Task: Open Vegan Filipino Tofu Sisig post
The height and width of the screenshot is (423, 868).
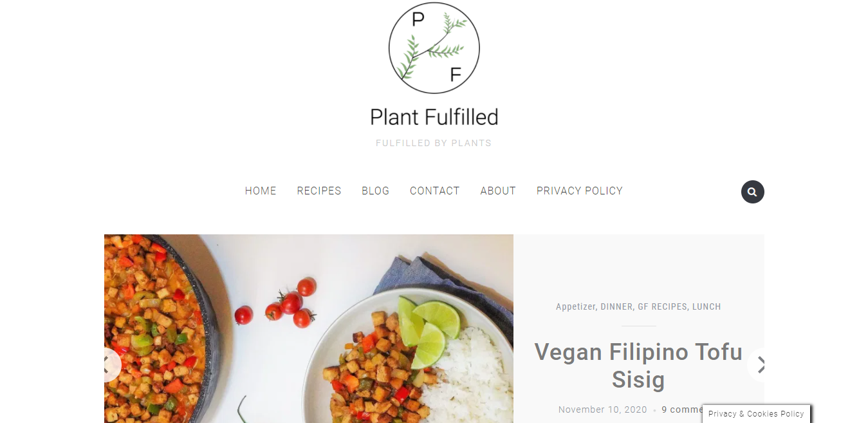Action: (638, 366)
